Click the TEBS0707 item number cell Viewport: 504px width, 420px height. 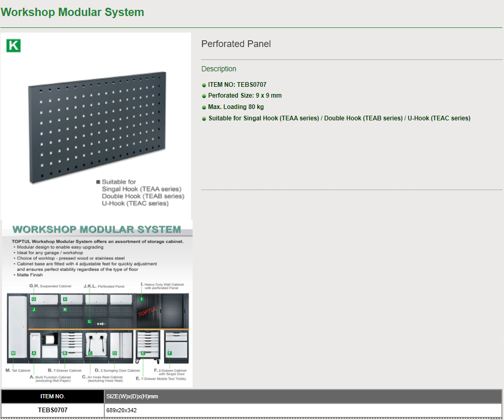click(53, 410)
